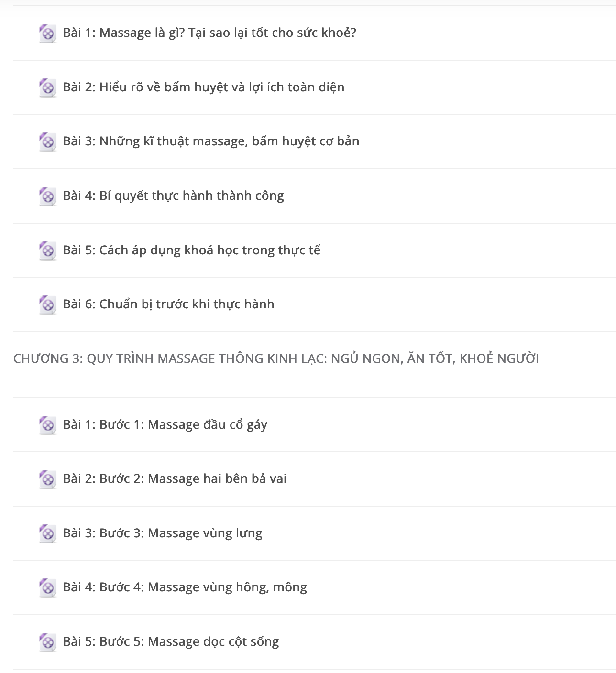This screenshot has width=616, height=673.
Task: Open 'Bước 1: Massage đầu cổ gáy' lesson
Action: pyautogui.click(x=165, y=424)
